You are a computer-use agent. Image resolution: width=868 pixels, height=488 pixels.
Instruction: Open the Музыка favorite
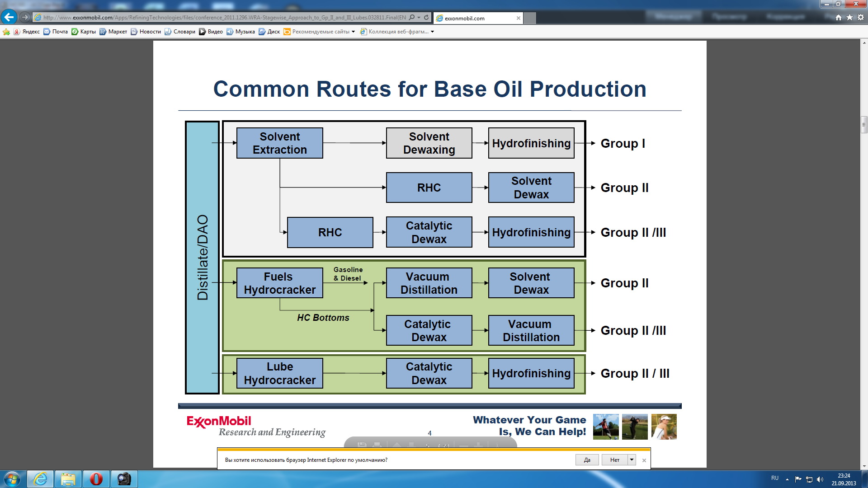241,32
